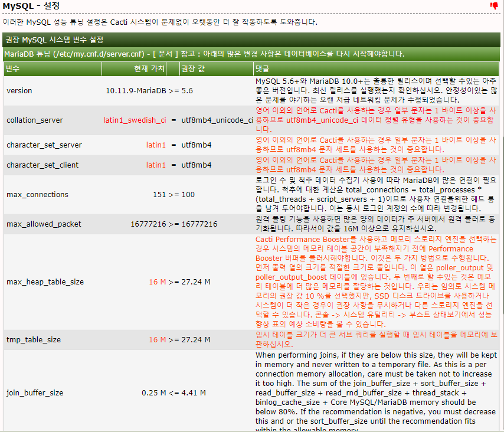Click the red 16 M in tmp_table_size row

pos(157,340)
